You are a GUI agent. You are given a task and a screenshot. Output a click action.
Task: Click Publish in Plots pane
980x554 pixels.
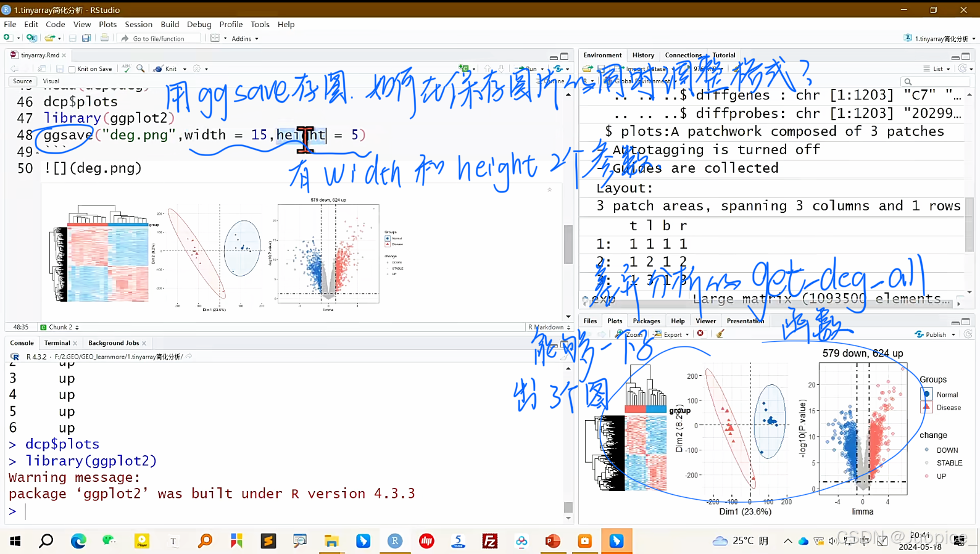click(x=931, y=334)
